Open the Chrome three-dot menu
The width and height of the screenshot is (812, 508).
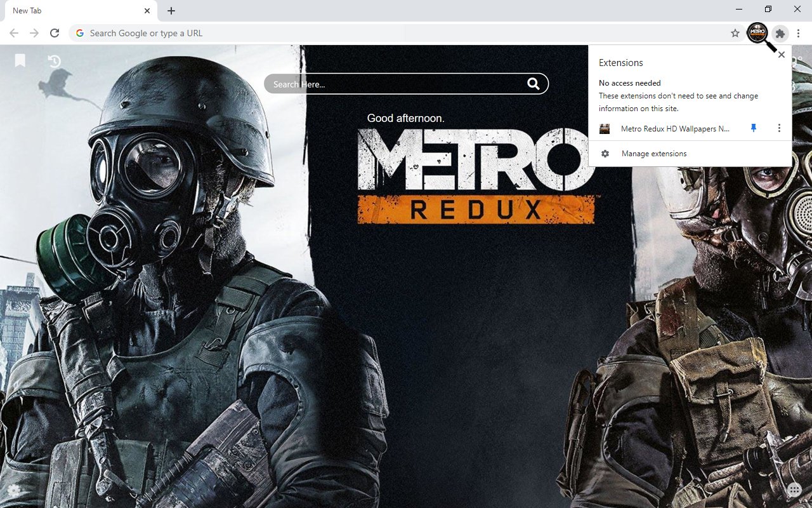tap(798, 33)
